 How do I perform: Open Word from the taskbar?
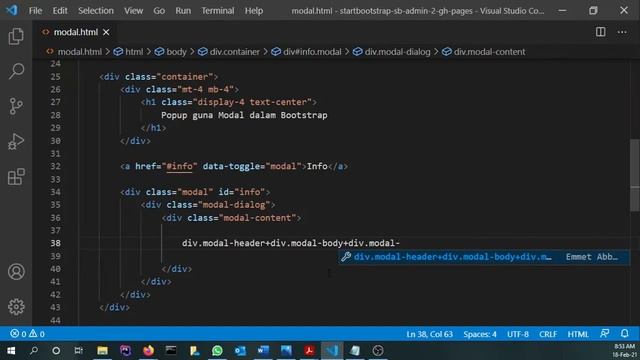263,351
